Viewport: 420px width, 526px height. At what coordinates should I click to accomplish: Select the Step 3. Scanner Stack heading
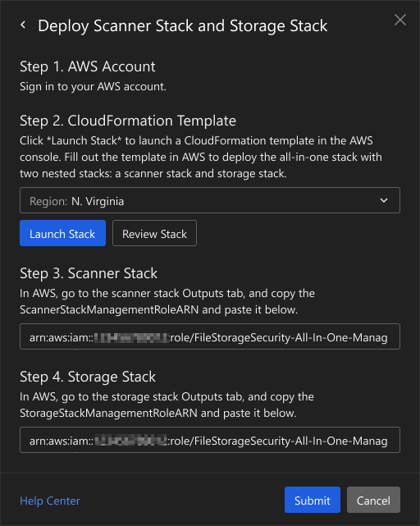click(89, 273)
